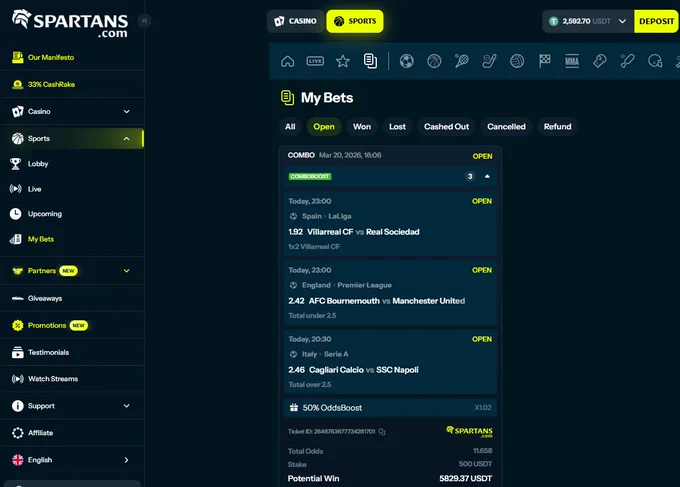
Task: Open the English language submenu arrow
Action: click(126, 460)
